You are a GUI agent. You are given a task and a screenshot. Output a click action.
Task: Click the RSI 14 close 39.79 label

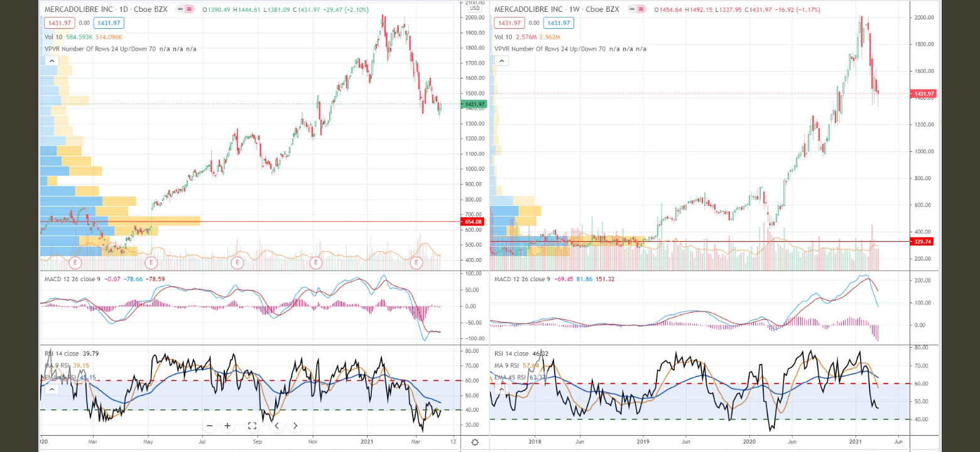click(x=71, y=353)
